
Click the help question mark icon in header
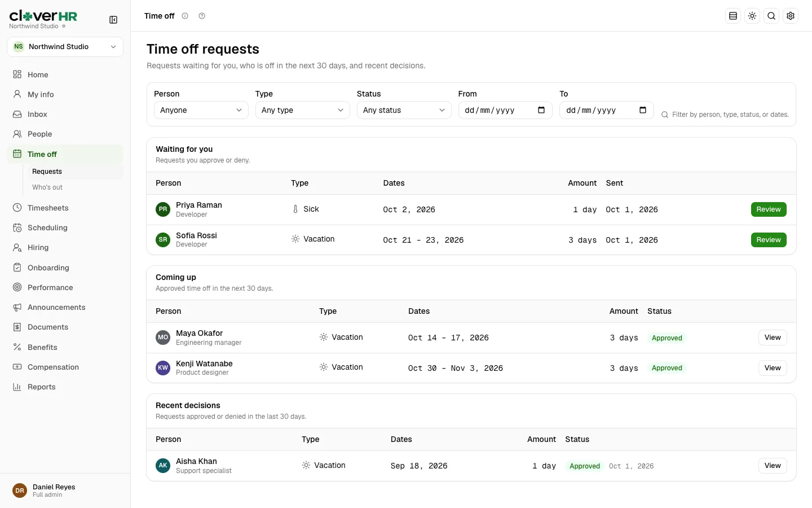[202, 16]
